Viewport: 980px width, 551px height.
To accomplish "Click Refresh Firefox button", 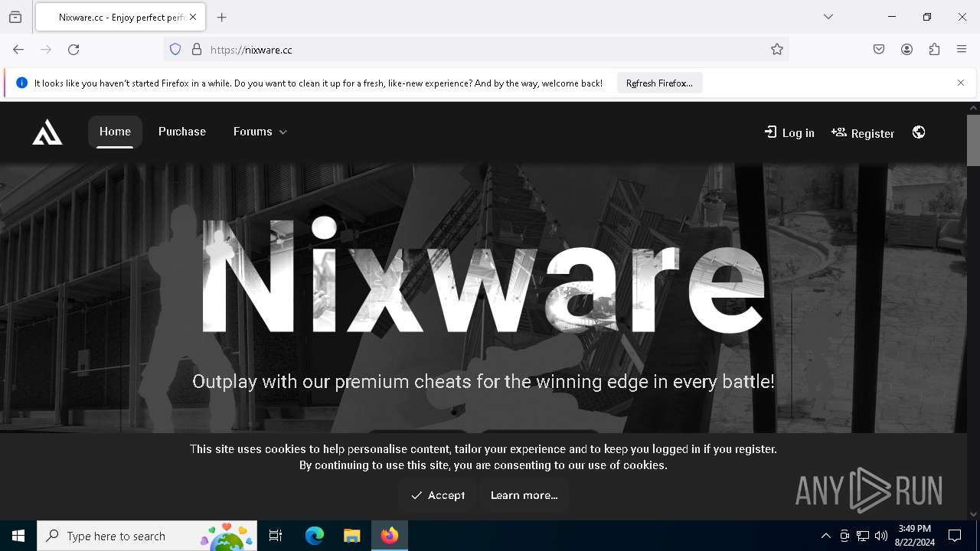I will [659, 83].
